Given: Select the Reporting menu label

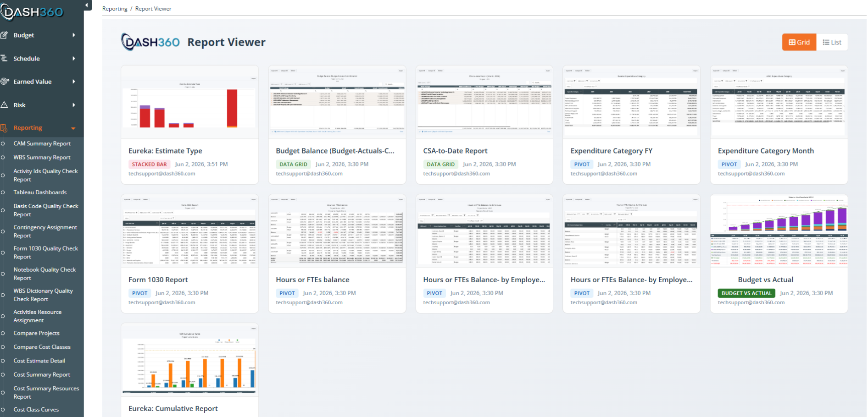Looking at the screenshot, I should pos(28,128).
